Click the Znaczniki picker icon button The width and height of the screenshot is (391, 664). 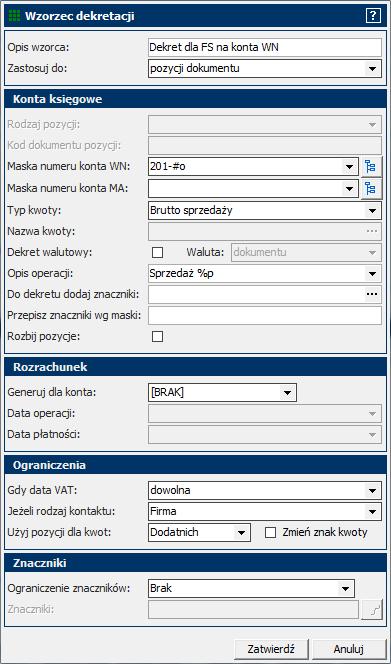pyautogui.click(x=371, y=610)
